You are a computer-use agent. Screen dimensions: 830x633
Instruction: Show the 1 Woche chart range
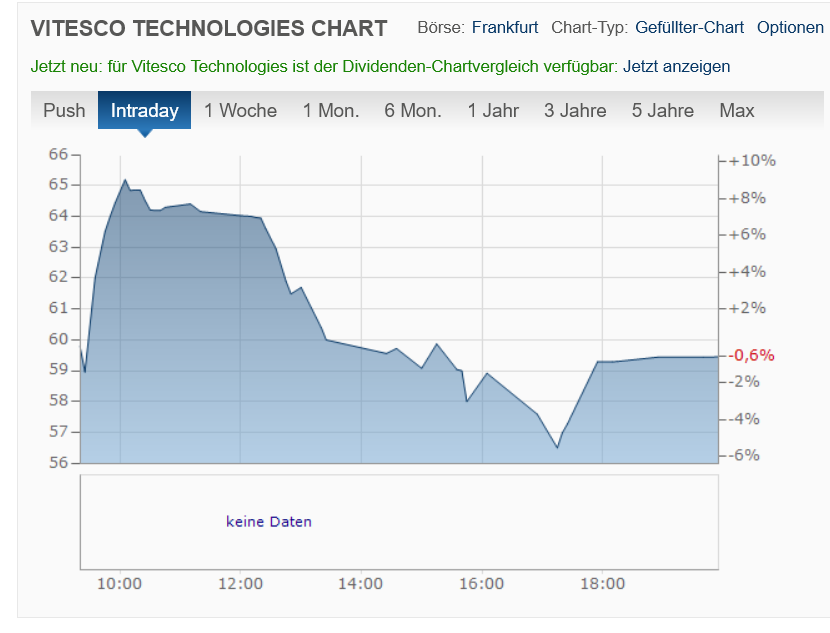pyautogui.click(x=240, y=110)
